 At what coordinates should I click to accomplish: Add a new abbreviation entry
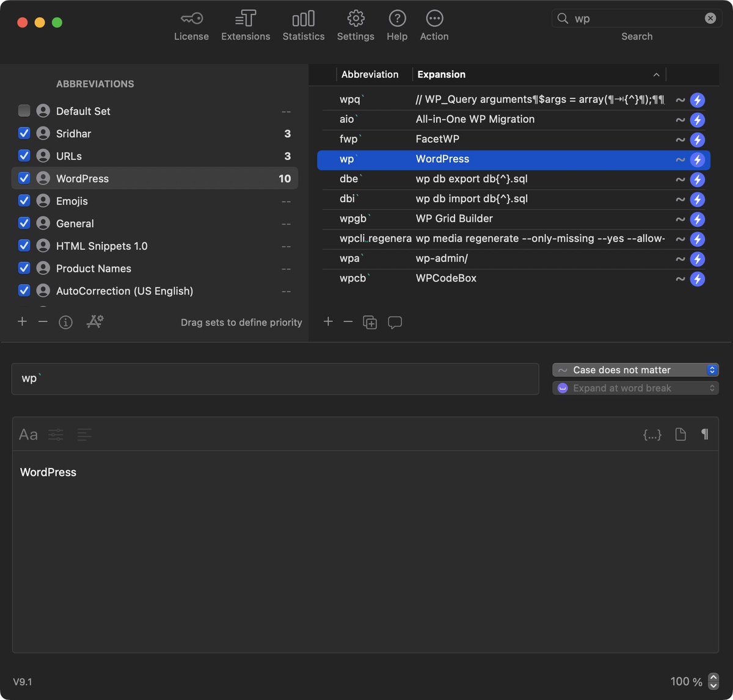tap(328, 321)
